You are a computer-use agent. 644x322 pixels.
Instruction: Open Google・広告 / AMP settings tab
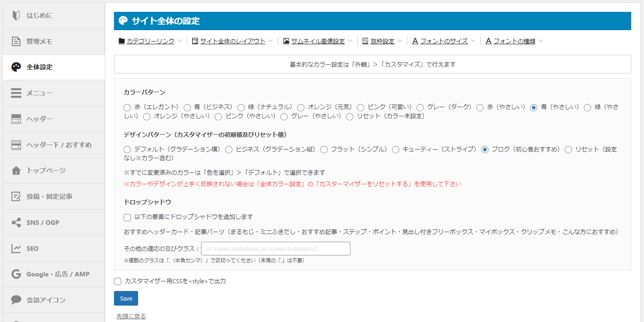[x=53, y=274]
